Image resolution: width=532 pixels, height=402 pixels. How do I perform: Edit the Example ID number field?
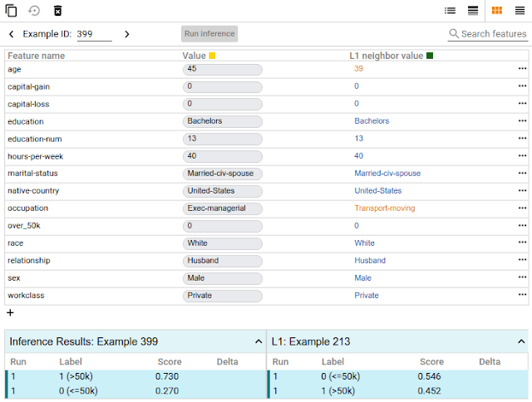[x=93, y=34]
